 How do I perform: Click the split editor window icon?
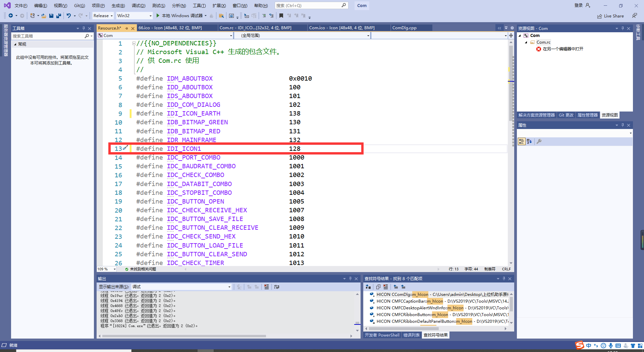pos(511,35)
